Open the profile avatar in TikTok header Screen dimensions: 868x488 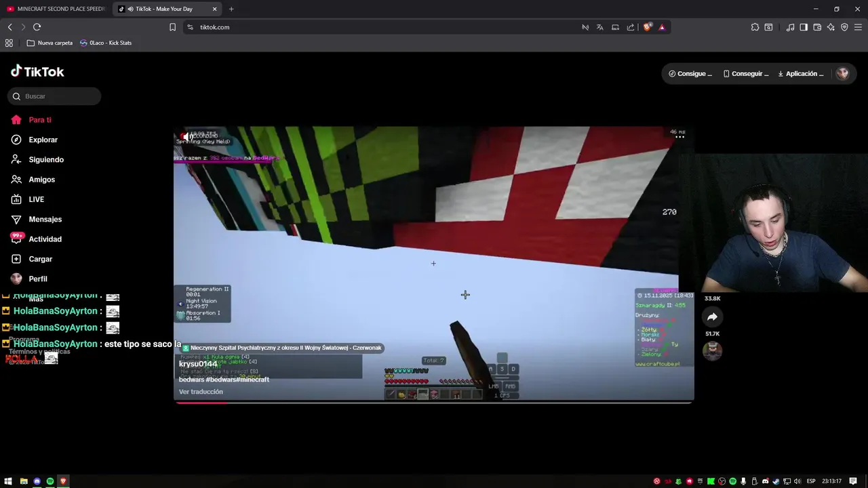(842, 73)
